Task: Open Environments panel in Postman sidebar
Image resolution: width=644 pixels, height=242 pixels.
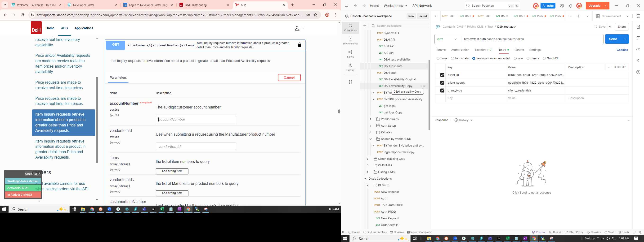Action: tap(350, 41)
